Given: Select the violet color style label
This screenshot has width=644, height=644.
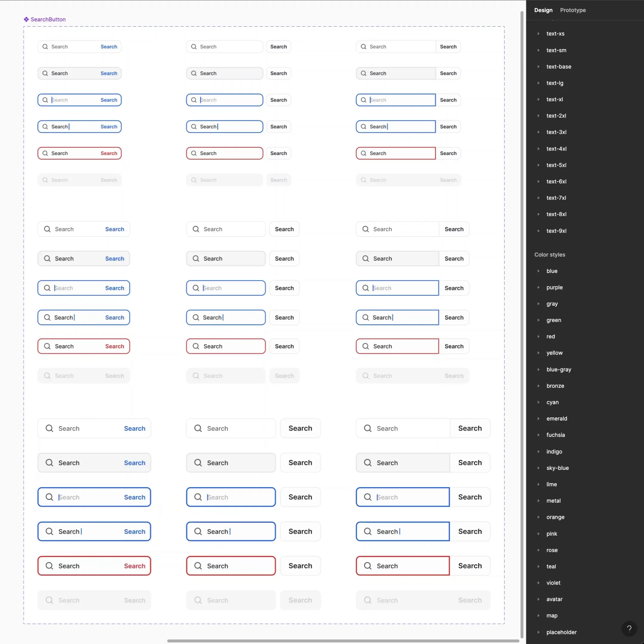Looking at the screenshot, I should (553, 583).
